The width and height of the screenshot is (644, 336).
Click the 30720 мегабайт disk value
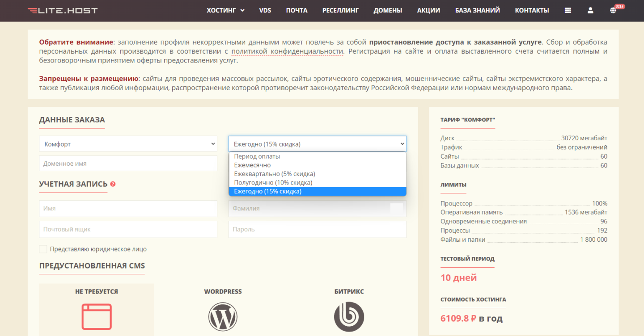coord(584,138)
